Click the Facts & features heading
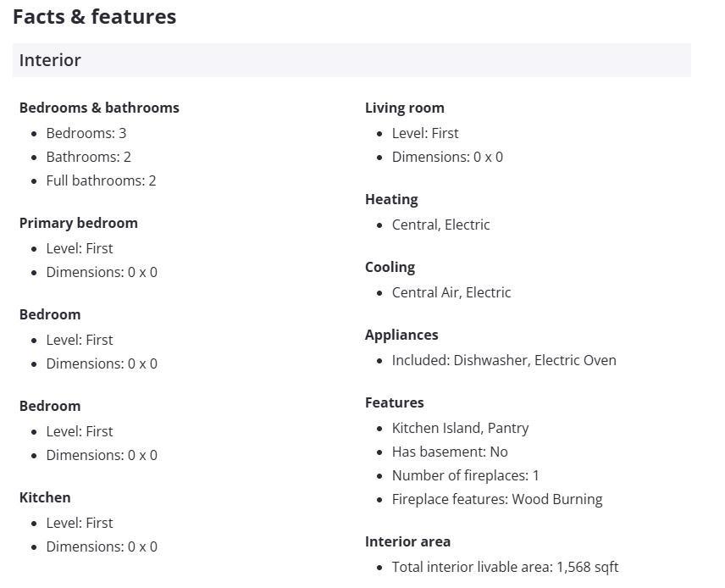Viewport: 725px width, 588px height. coord(94,17)
